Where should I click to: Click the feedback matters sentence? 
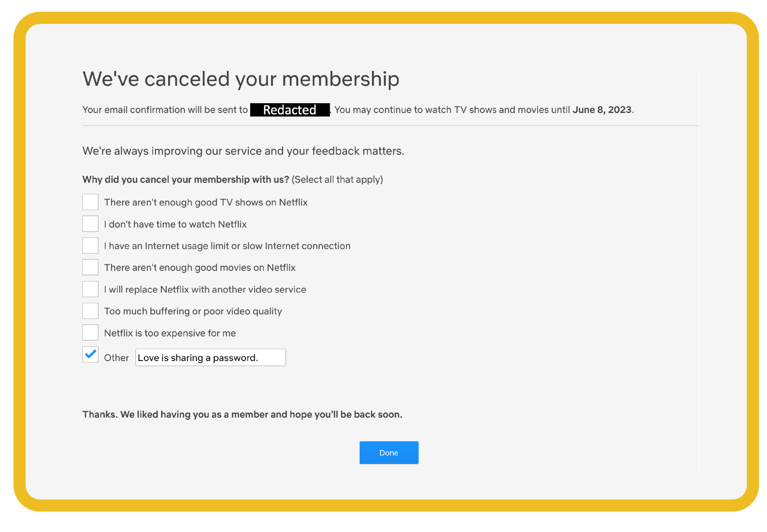(242, 151)
